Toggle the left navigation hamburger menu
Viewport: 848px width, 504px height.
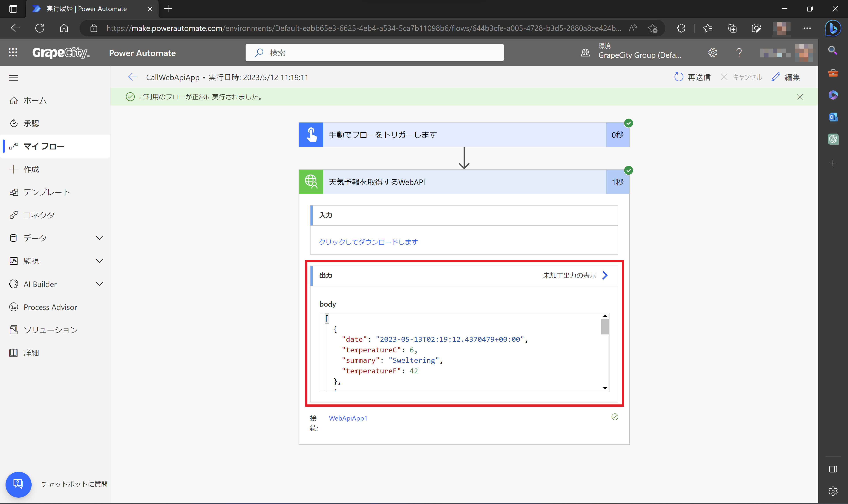pyautogui.click(x=13, y=78)
